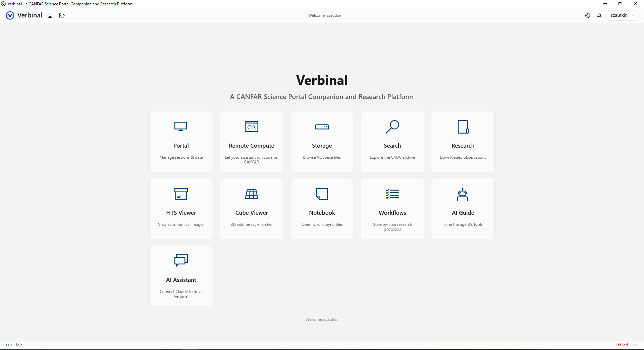644x350 pixels.
Task: Expand the szautkin user dropdown
Action: click(623, 15)
